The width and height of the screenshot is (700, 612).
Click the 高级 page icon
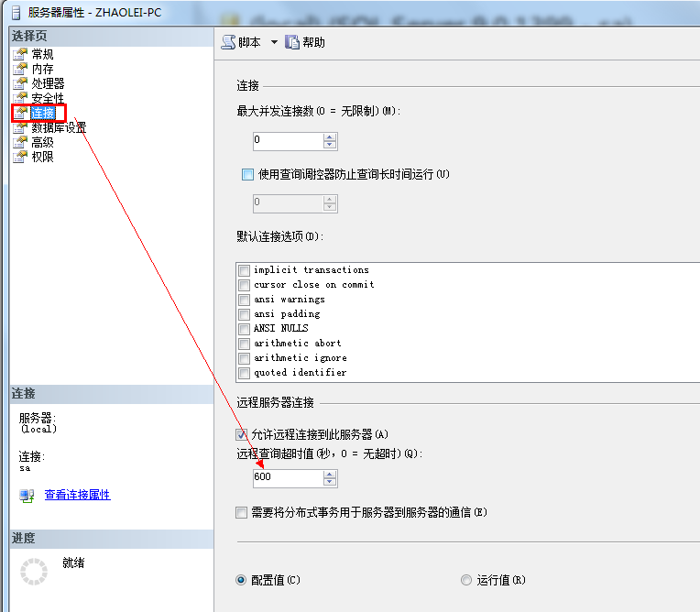coord(20,142)
